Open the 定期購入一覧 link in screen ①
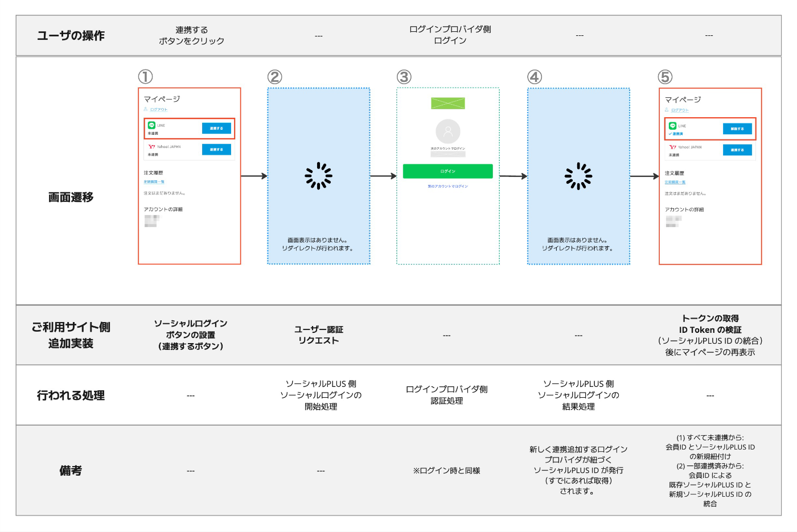This screenshot has width=797, height=532. (x=154, y=182)
